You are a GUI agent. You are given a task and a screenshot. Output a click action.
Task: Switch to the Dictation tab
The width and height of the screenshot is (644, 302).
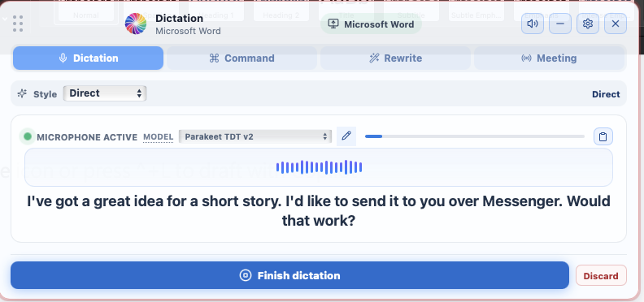89,58
